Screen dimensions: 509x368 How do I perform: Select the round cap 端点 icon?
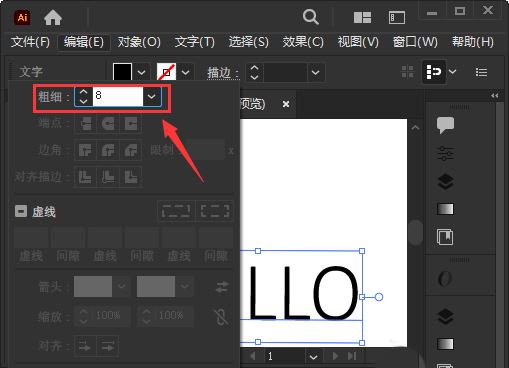tap(108, 124)
